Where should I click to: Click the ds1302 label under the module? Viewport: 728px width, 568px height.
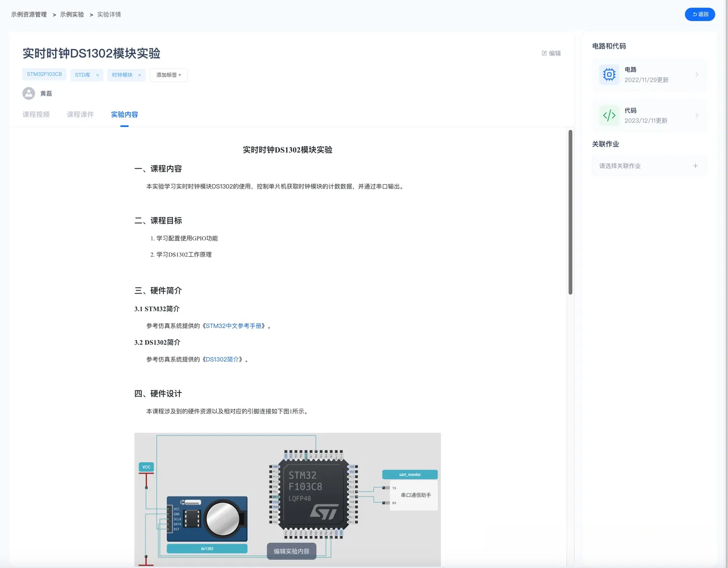tap(207, 549)
